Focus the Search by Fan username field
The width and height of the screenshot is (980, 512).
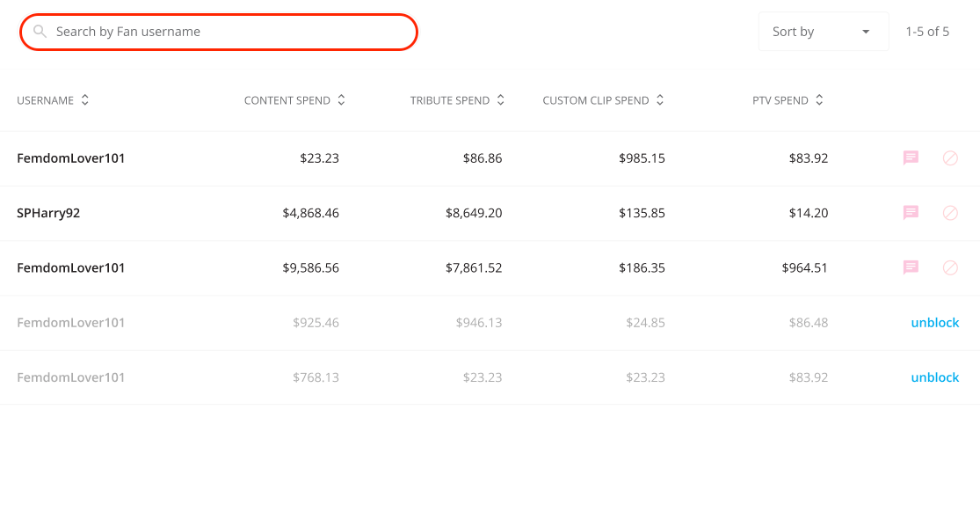pos(219,32)
